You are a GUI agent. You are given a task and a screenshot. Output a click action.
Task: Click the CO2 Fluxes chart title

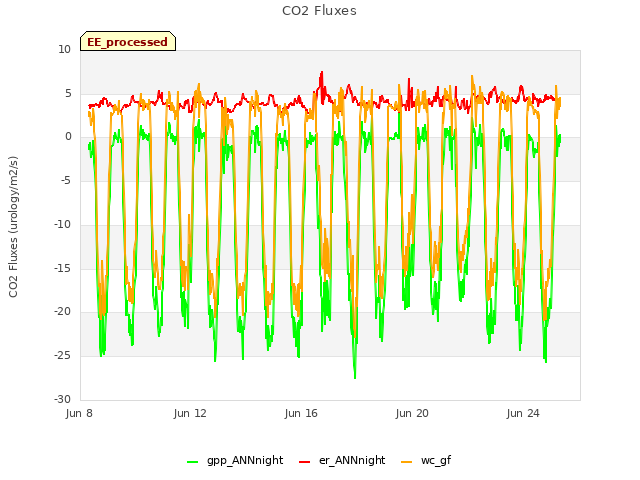(x=319, y=11)
